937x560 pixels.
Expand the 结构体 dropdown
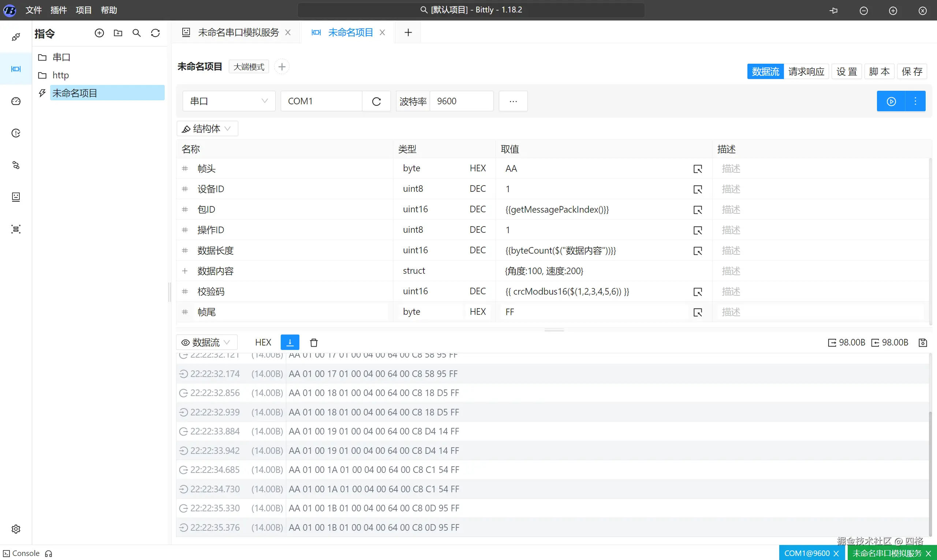point(207,129)
